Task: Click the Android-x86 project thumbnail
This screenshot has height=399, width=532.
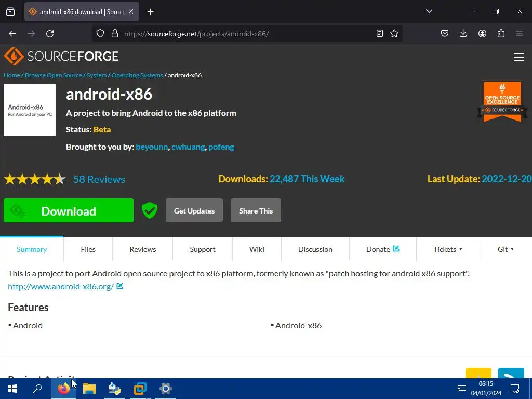Action: pos(30,110)
